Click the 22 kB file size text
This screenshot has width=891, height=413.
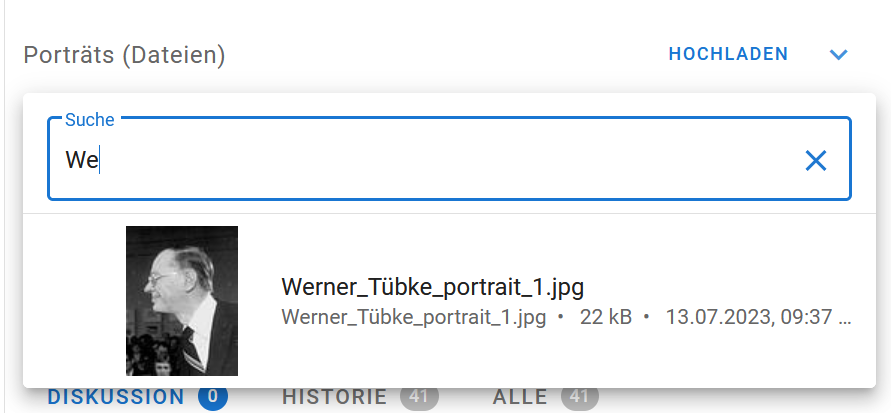(604, 318)
